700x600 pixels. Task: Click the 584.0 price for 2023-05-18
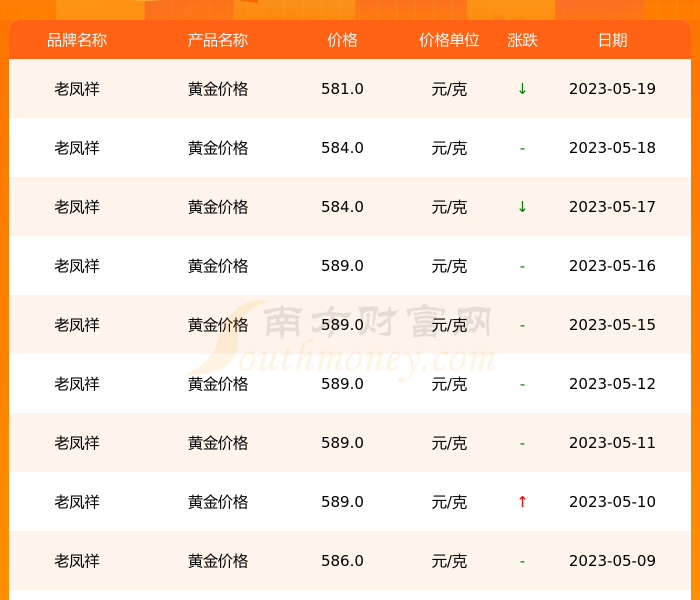click(342, 148)
